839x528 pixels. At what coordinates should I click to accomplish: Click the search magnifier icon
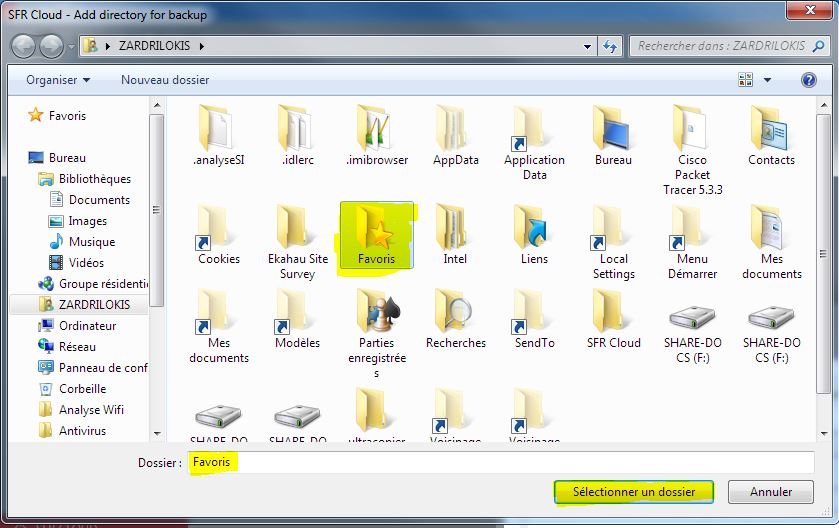coord(818,46)
